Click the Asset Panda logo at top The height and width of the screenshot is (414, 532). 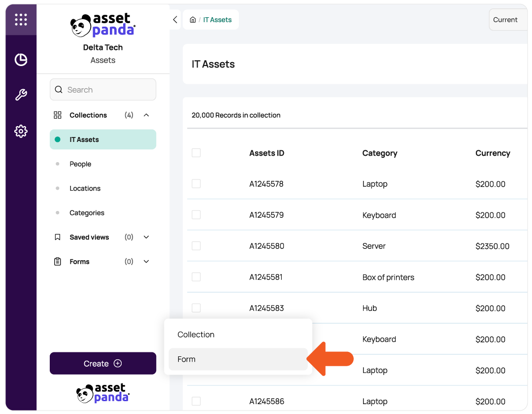pyautogui.click(x=103, y=25)
